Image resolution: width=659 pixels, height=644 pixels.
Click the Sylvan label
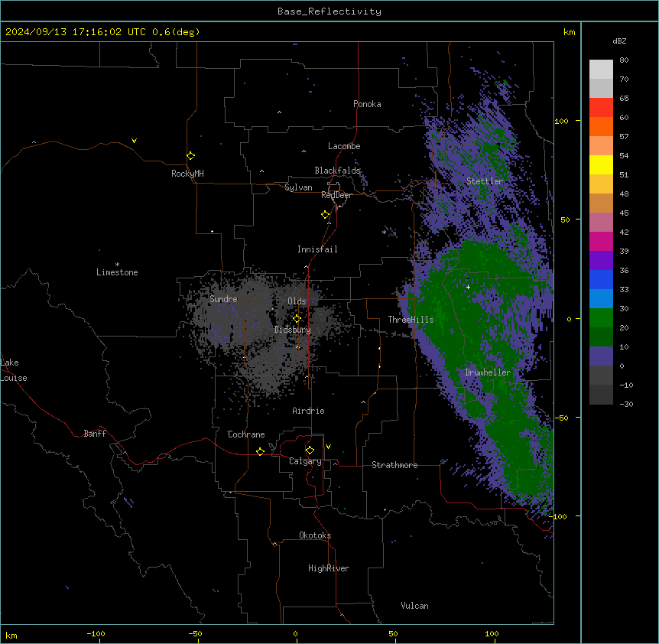click(x=298, y=187)
